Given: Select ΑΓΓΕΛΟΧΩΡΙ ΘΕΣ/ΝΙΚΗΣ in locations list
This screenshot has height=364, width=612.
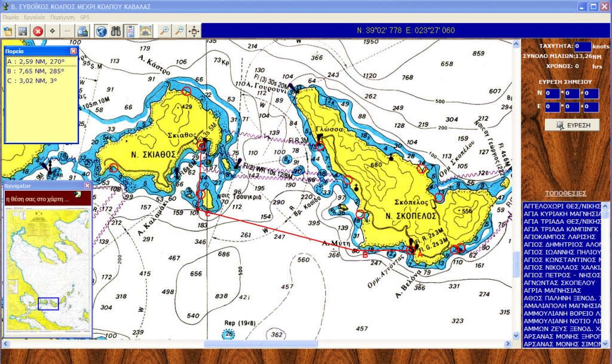Looking at the screenshot, I should pos(562,206).
